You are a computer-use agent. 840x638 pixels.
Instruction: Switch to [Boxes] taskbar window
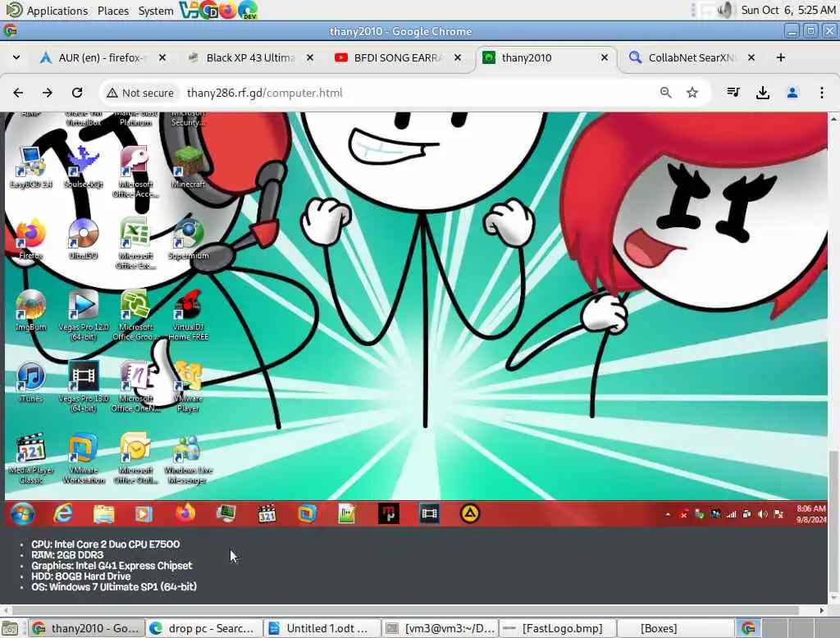676,628
